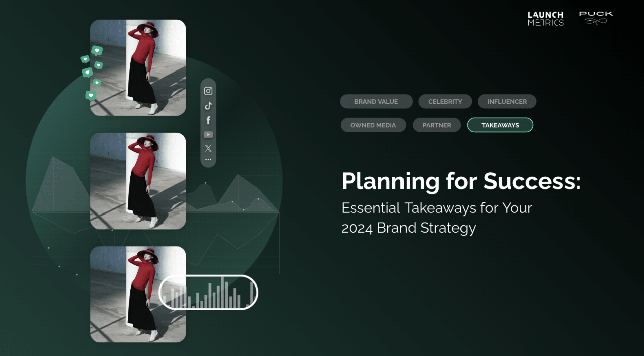The height and width of the screenshot is (356, 644).
Task: Click the TikTok icon
Action: click(x=208, y=106)
